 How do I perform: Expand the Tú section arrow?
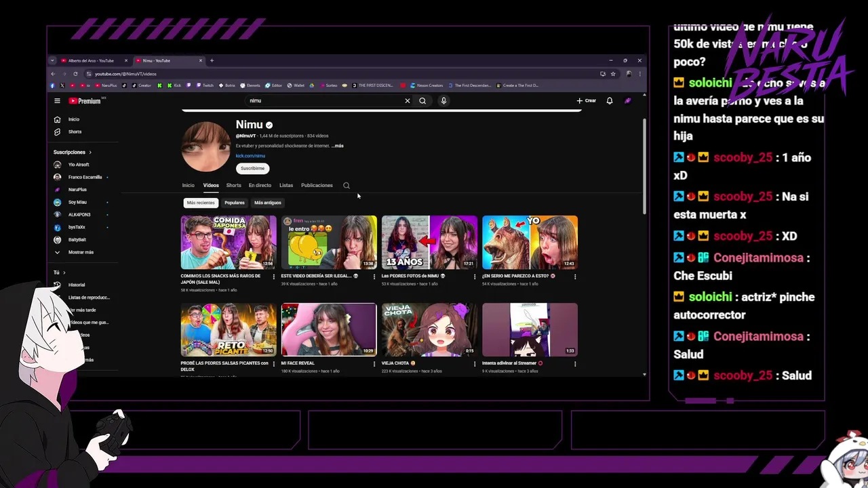click(64, 272)
